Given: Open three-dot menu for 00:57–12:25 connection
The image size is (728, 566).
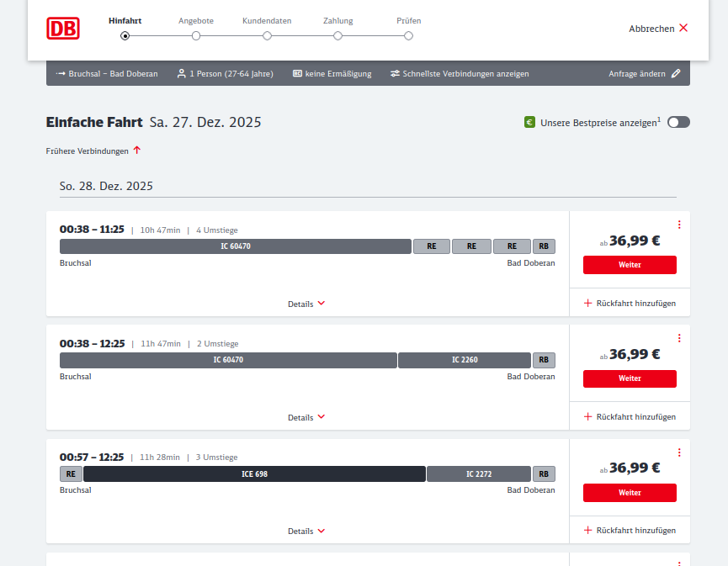Looking at the screenshot, I should 679,452.
